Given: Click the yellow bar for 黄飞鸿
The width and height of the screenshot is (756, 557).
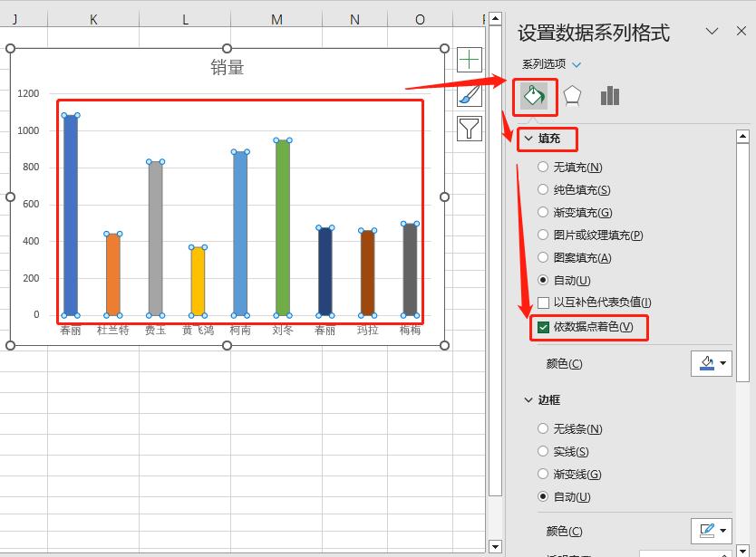Looking at the screenshot, I should click(x=199, y=282).
